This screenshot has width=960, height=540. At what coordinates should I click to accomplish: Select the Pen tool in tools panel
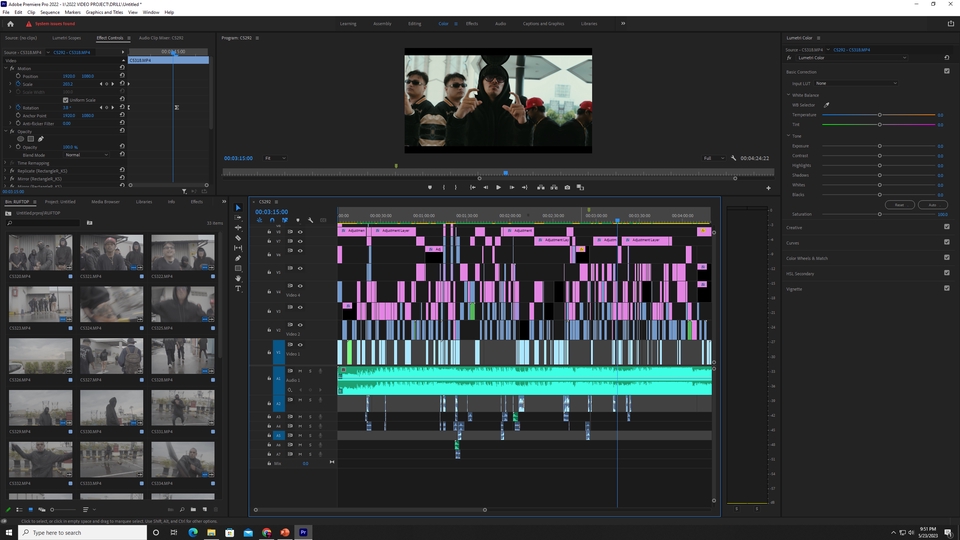(238, 258)
